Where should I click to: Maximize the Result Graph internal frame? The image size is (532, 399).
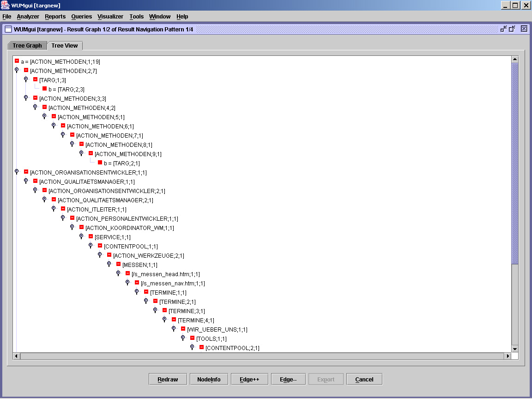(x=512, y=29)
